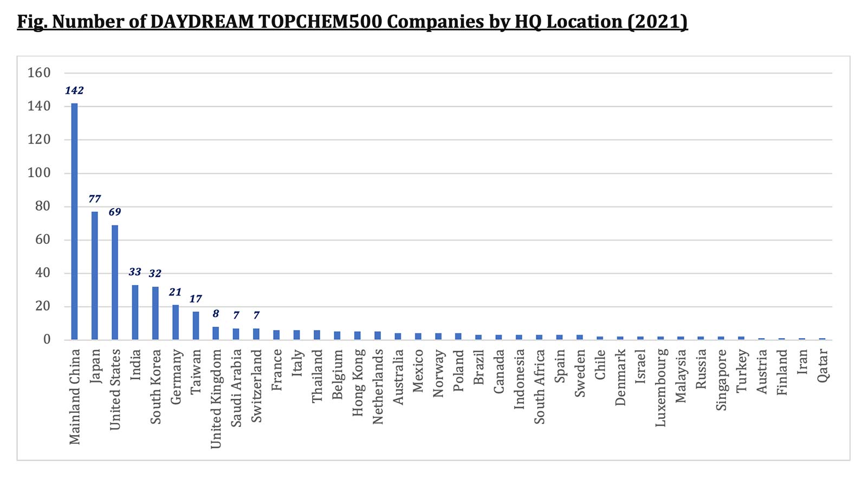Click the 160 y-axis value
The width and height of the screenshot is (868, 485).
coord(39,73)
